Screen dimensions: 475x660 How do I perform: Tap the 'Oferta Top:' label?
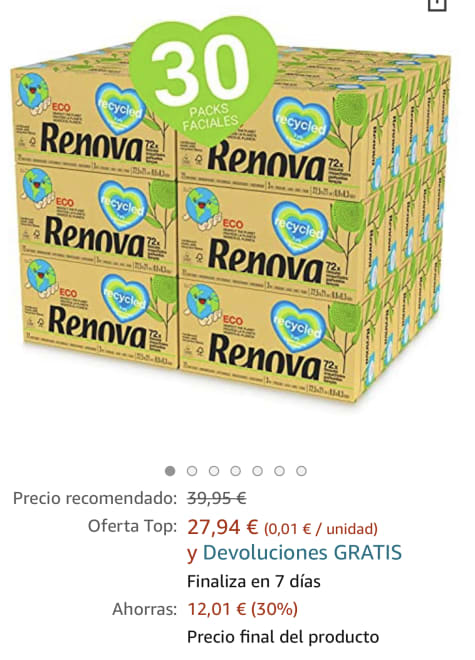click(x=132, y=526)
